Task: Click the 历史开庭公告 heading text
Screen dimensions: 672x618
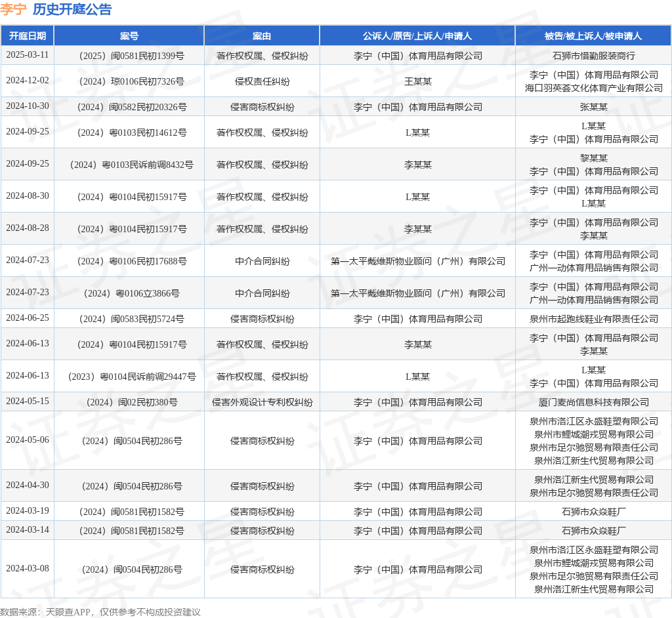Action: [72, 9]
